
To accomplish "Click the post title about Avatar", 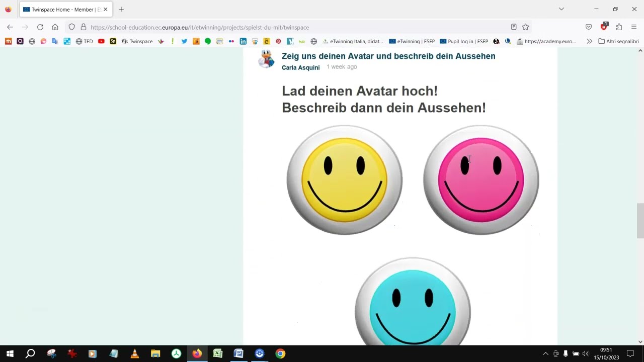I will [388, 56].
